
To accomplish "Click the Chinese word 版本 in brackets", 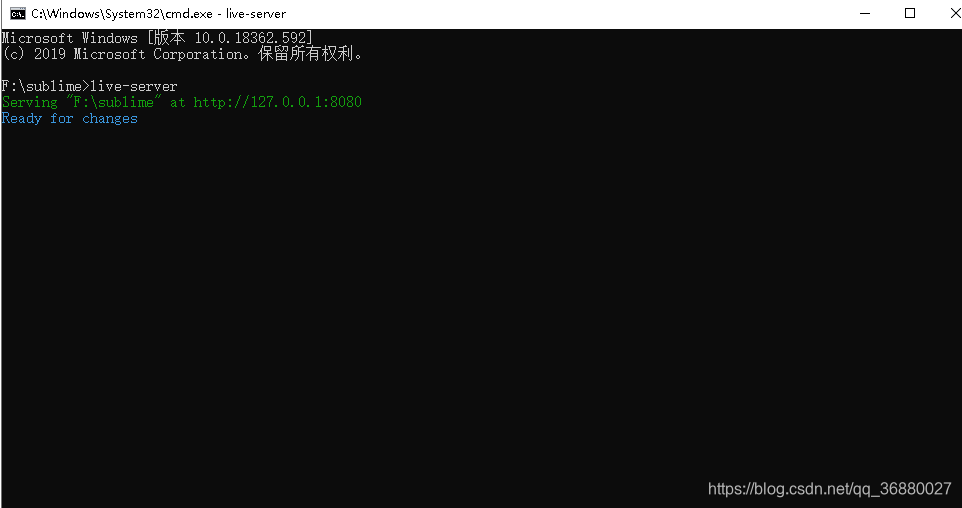I will click(x=169, y=38).
